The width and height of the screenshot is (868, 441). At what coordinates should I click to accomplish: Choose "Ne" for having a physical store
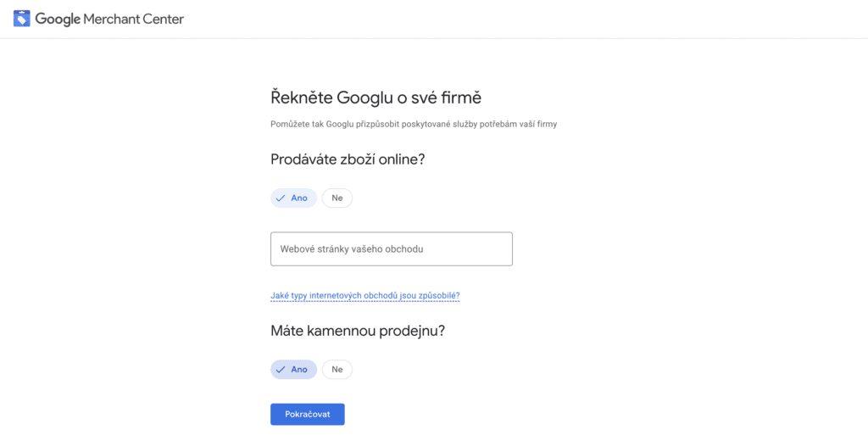pos(337,370)
